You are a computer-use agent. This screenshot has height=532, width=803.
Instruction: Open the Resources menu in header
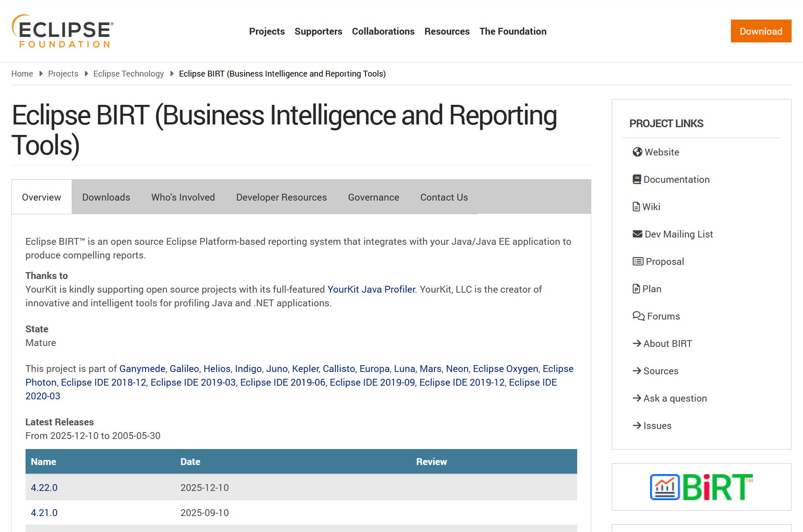coord(447,31)
